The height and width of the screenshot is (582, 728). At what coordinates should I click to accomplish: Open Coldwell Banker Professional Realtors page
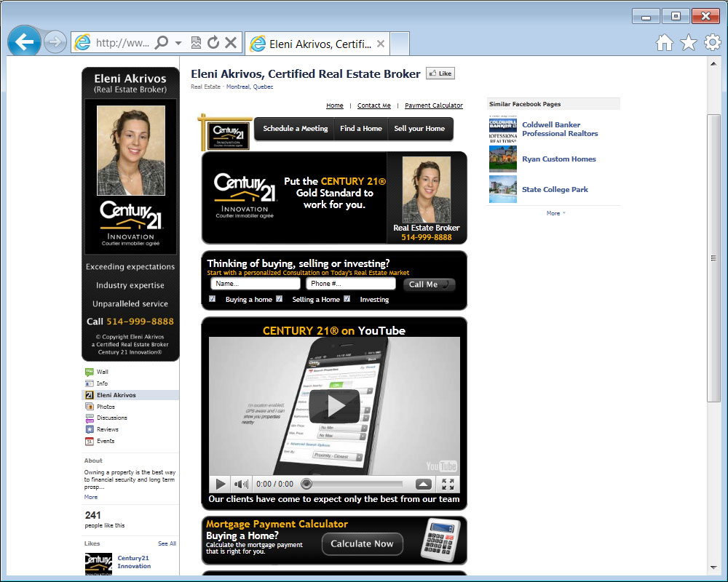point(560,129)
